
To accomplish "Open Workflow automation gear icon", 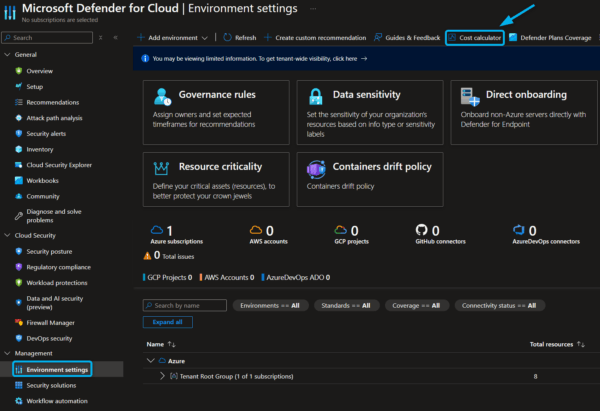I will [x=18, y=401].
